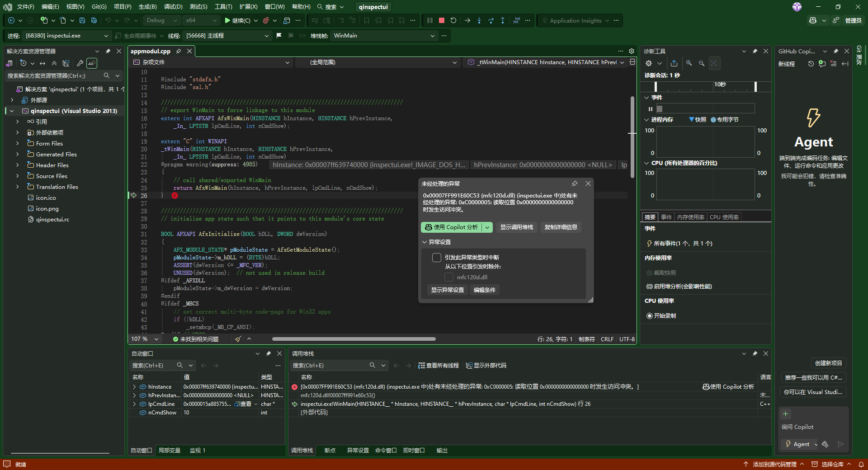Check 引发此异常类型时中断 checkbox
The image size is (868, 470).
437,258
